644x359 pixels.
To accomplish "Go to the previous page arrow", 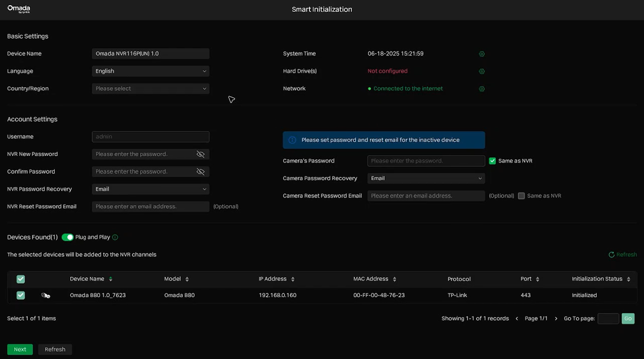I will tap(517, 319).
